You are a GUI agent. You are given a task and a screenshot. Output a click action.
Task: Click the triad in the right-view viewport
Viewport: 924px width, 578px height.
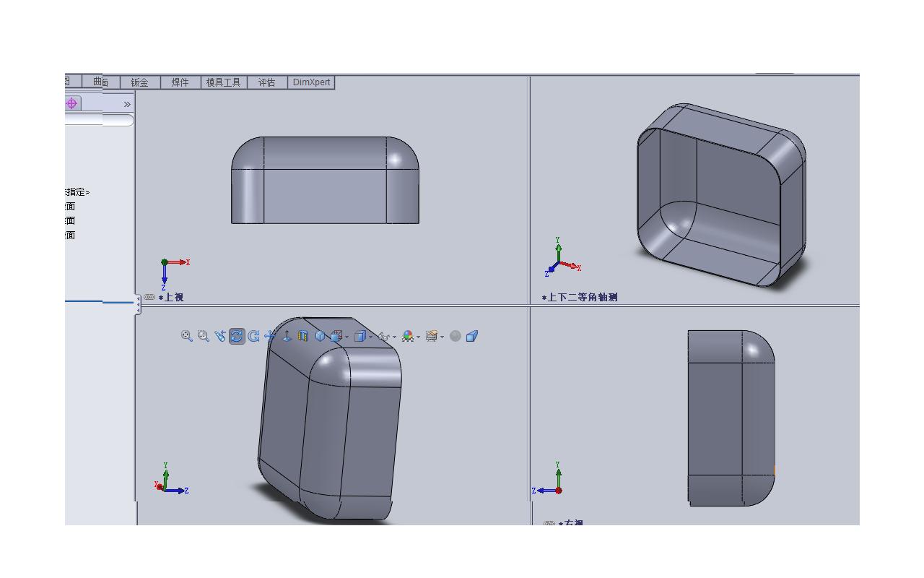(x=548, y=479)
